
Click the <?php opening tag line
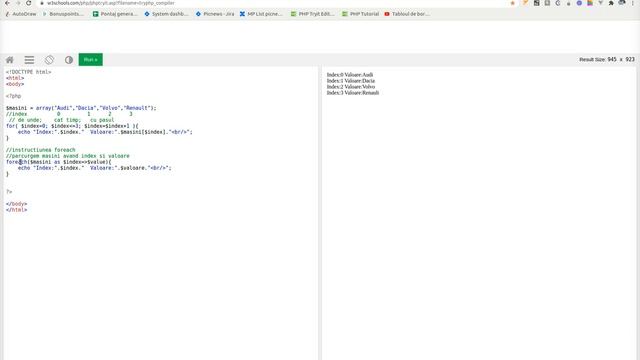point(13,96)
